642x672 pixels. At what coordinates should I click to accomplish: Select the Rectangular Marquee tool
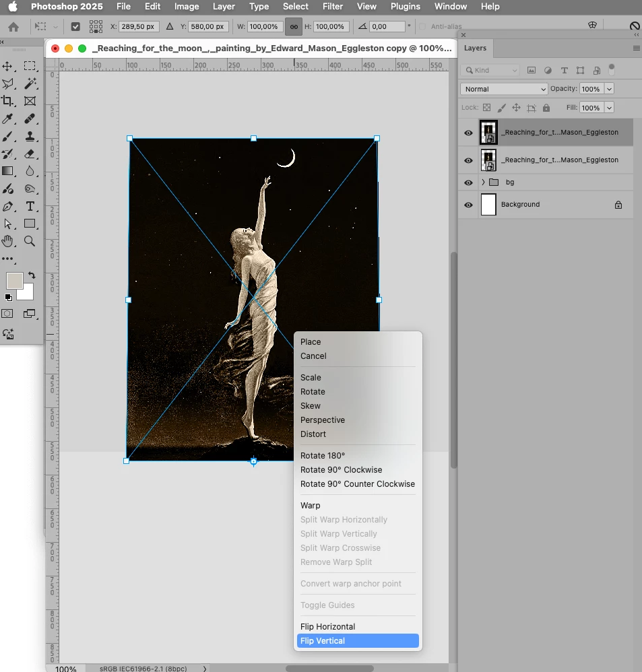pos(30,66)
